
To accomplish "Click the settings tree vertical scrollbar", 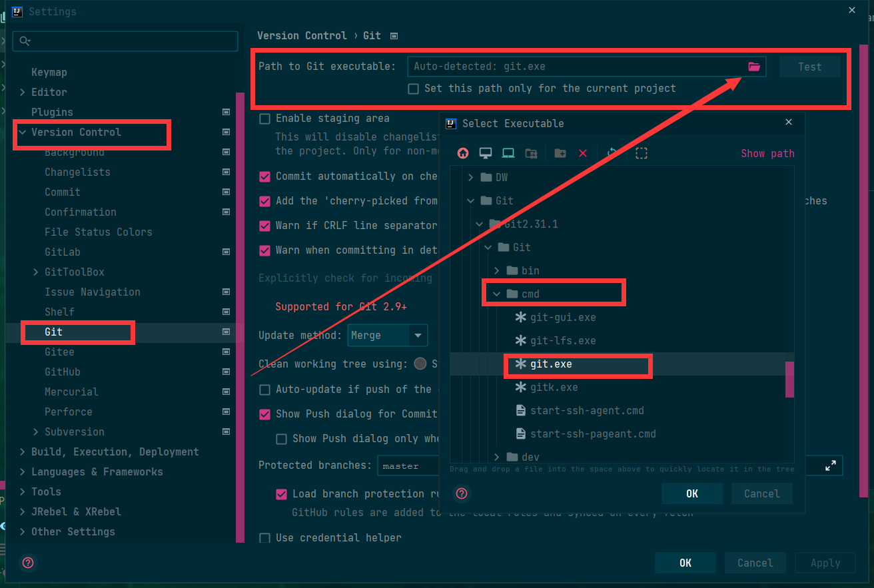I will coord(240,316).
